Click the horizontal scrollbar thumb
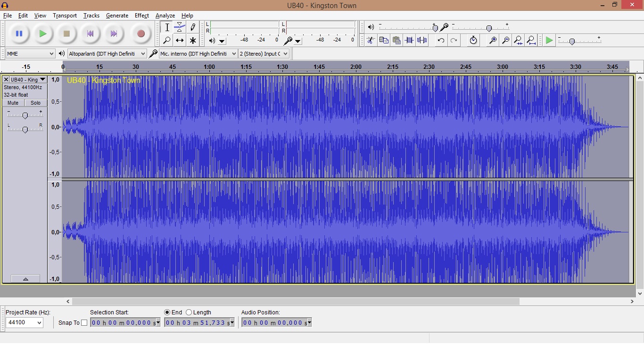 [x=296, y=301]
